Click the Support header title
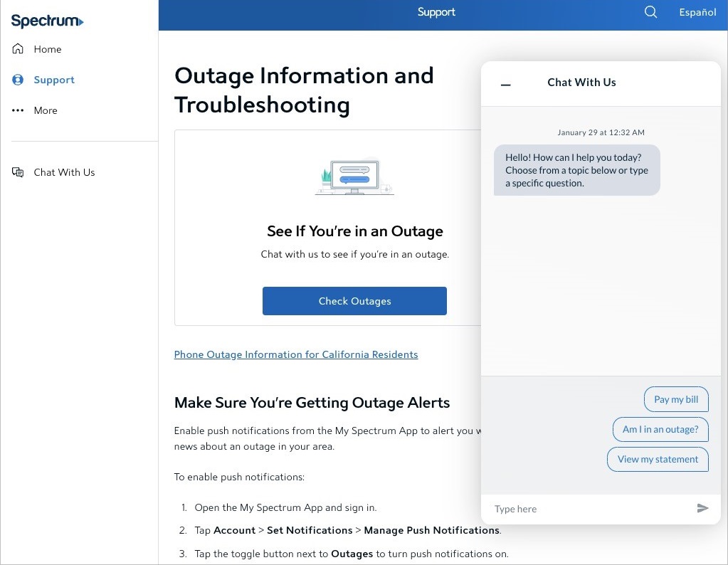This screenshot has width=728, height=565. tap(436, 12)
